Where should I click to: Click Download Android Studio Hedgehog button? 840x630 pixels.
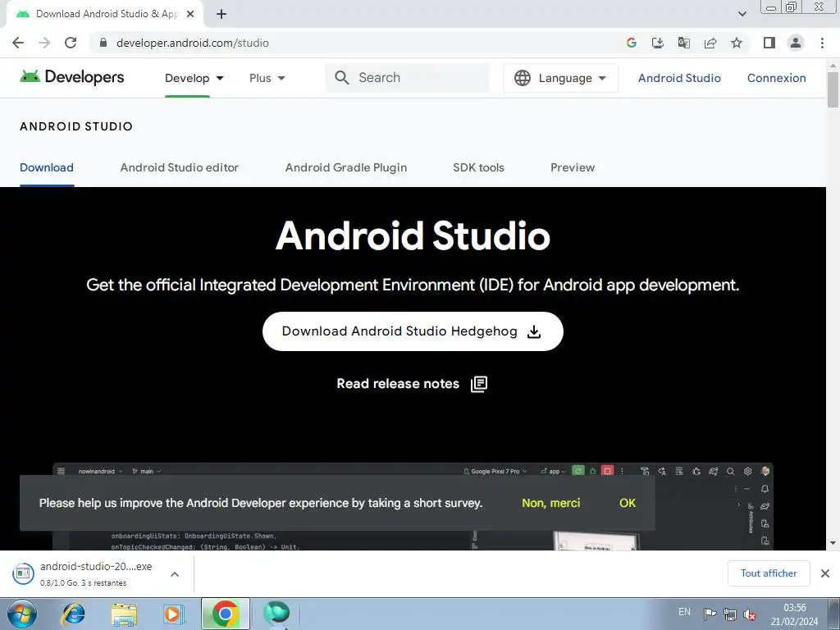tap(413, 331)
